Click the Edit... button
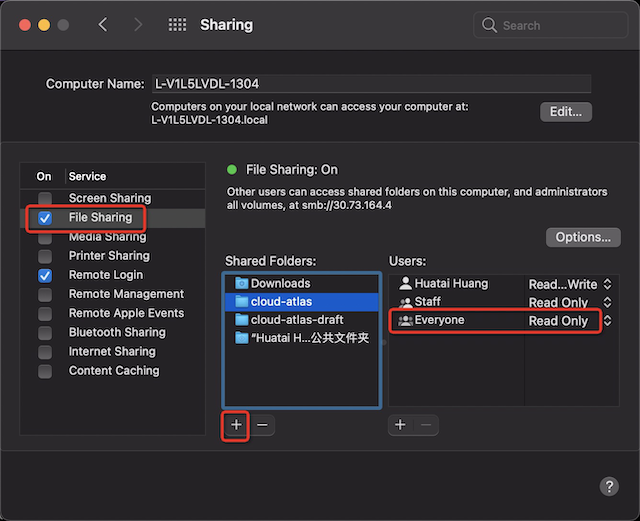Screen dimensions: 640x521 tap(565, 112)
